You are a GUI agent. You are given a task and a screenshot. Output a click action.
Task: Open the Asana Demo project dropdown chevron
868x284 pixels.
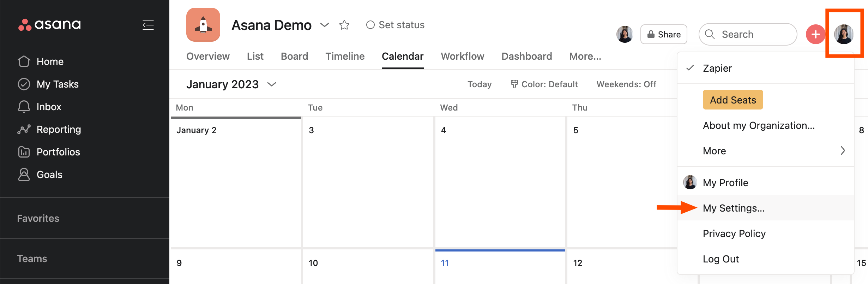click(325, 25)
